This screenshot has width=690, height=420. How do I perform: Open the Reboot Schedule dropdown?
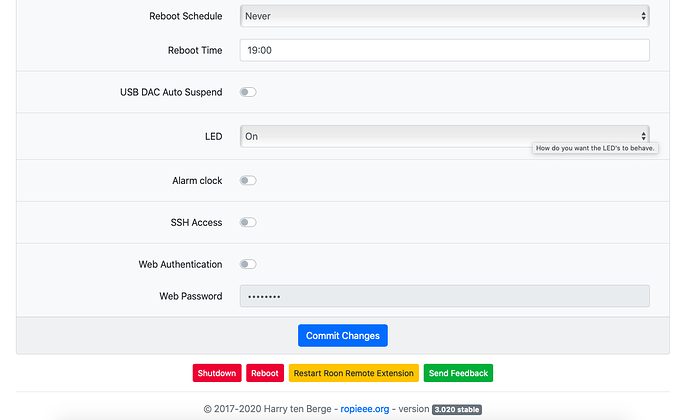click(x=444, y=16)
